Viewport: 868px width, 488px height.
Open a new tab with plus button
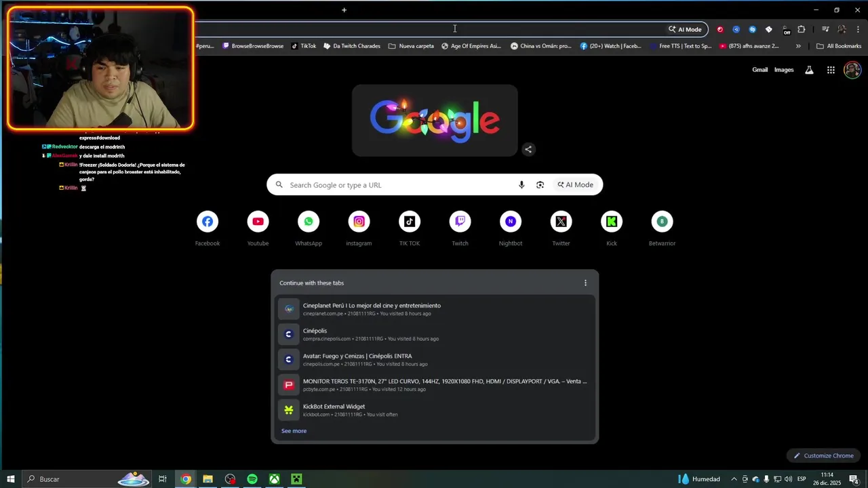(344, 9)
